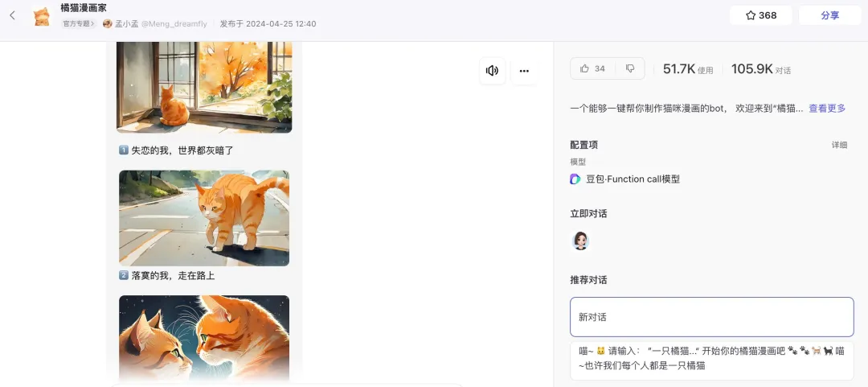This screenshot has height=387, width=868.
Task: Open author profile @Meng_dreamfly
Action: (x=174, y=24)
